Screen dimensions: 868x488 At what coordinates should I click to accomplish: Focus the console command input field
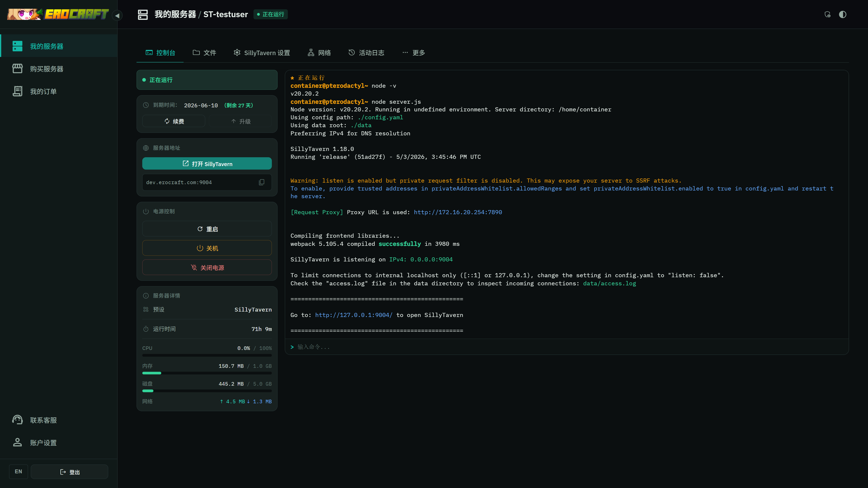(567, 347)
